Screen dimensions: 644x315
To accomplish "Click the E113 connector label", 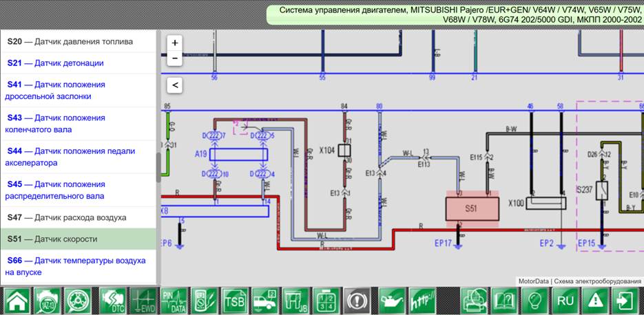I will 424,164.
